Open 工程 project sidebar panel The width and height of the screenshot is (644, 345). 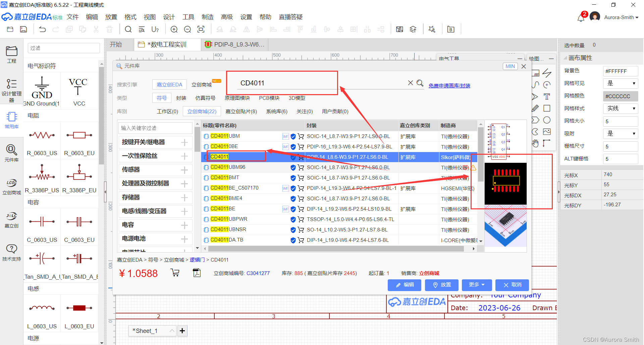(11, 55)
